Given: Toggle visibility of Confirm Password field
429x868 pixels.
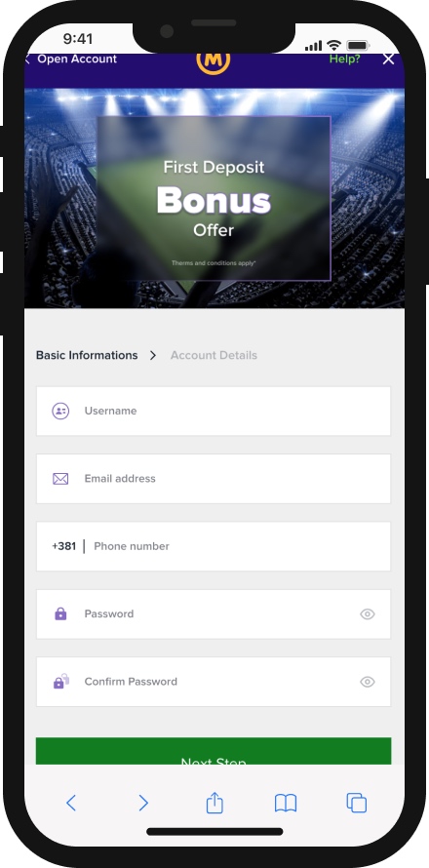Looking at the screenshot, I should tap(368, 682).
